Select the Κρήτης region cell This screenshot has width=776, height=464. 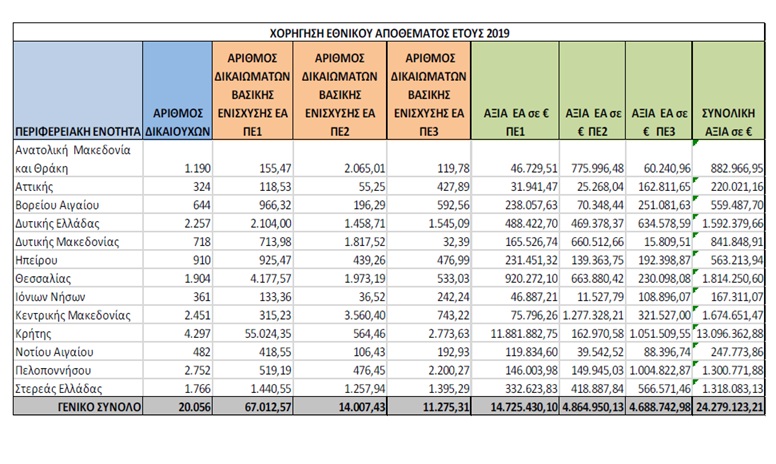pyautogui.click(x=33, y=331)
